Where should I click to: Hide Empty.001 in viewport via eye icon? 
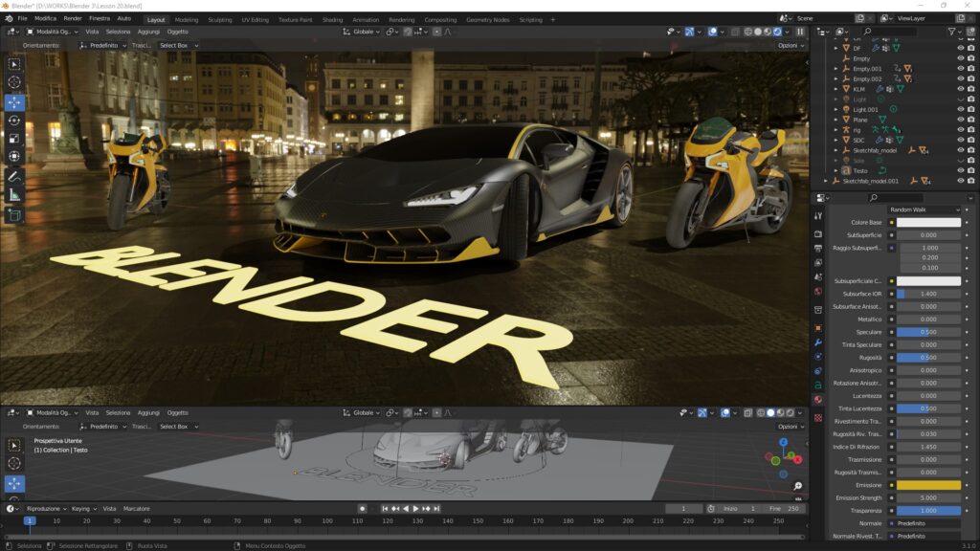pyautogui.click(x=961, y=69)
